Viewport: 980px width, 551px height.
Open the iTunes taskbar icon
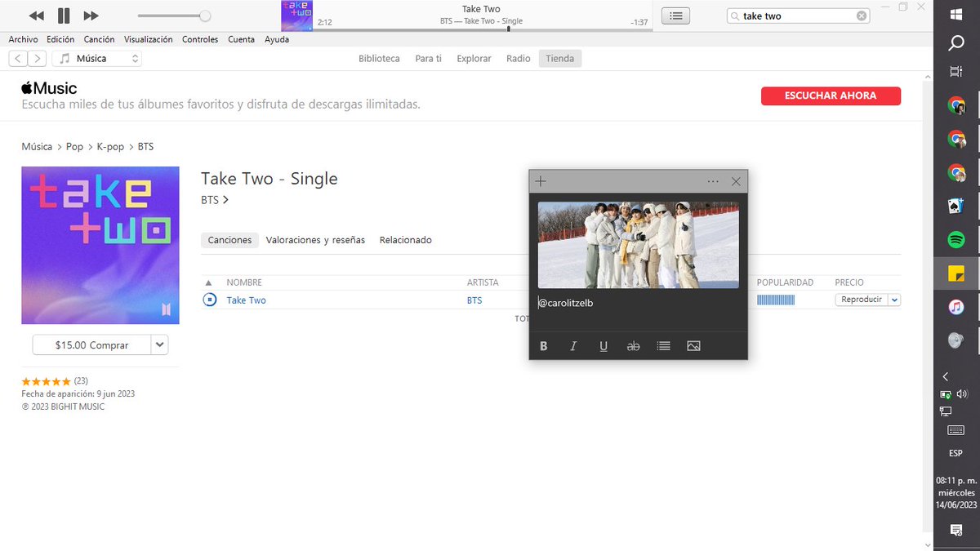pyautogui.click(x=955, y=307)
